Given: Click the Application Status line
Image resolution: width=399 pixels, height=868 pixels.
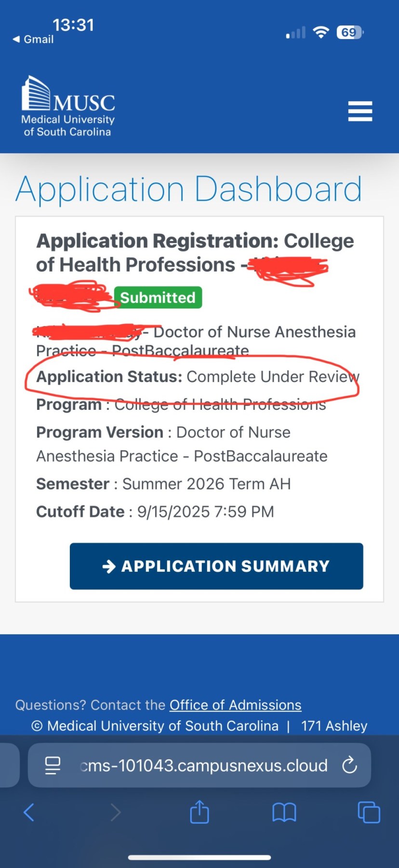Looking at the screenshot, I should [198, 377].
